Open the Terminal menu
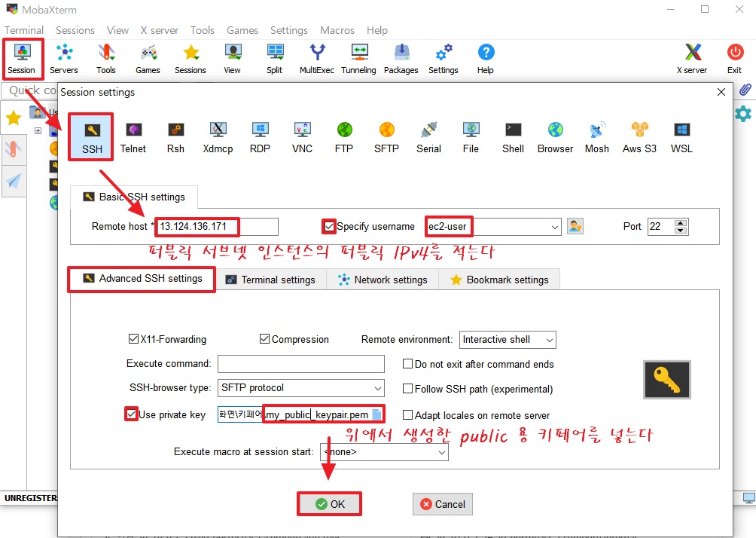This screenshot has height=538, width=756. [x=24, y=30]
